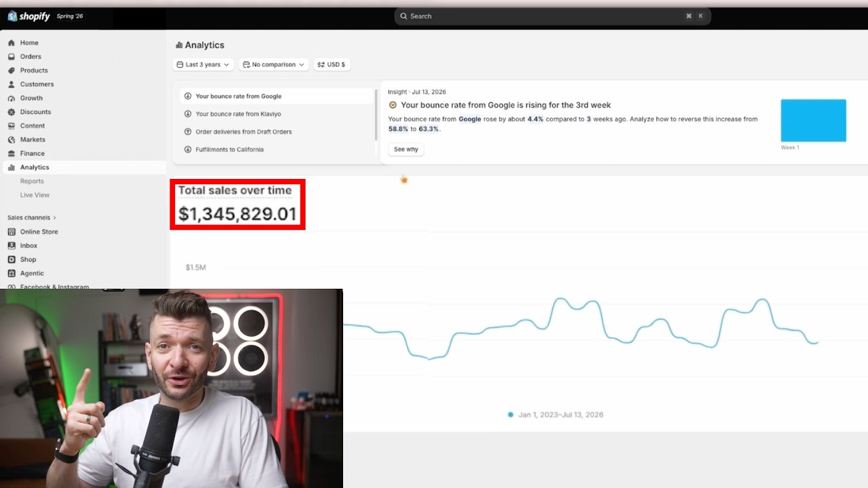This screenshot has height=488, width=868.
Task: Click the Analytics bar chart sidebar icon
Action: point(12,167)
